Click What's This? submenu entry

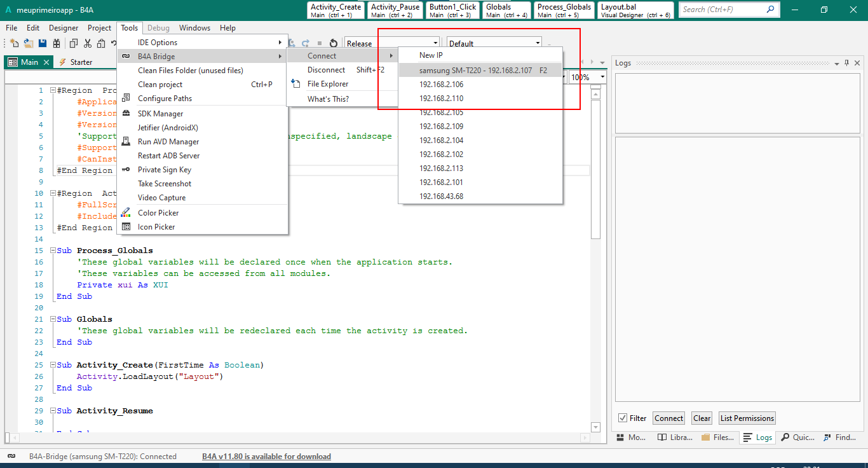(x=342, y=99)
